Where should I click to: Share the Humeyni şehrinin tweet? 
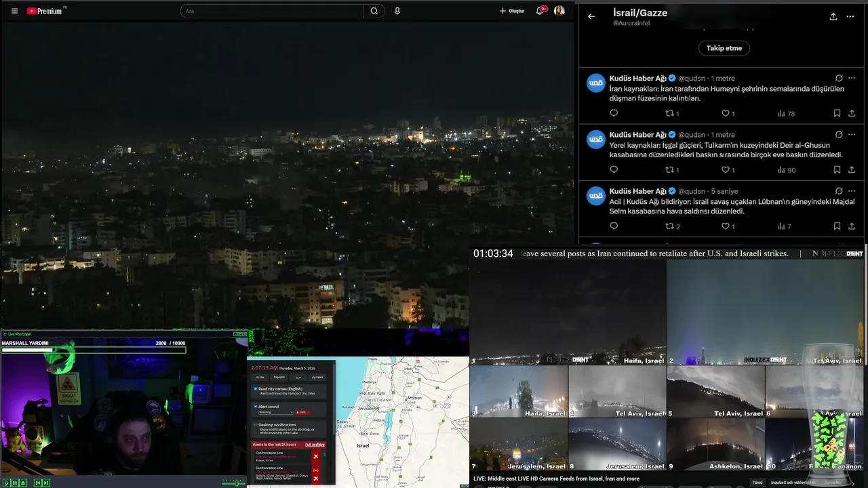point(852,113)
